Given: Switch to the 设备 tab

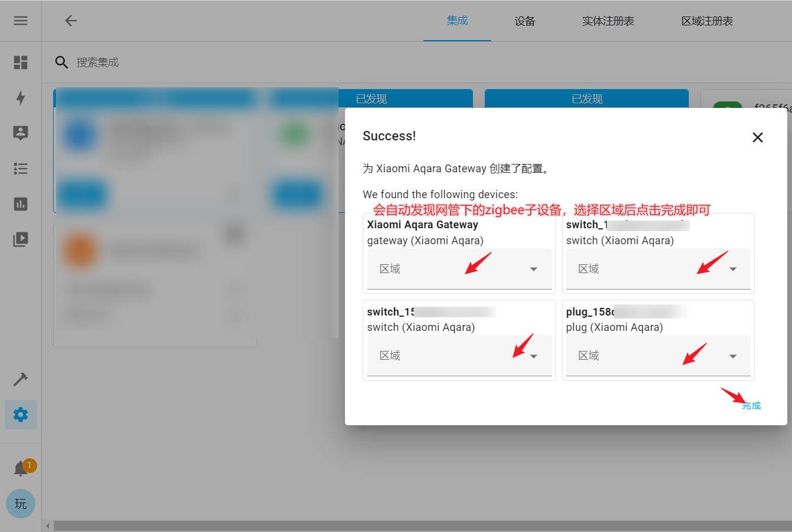Looking at the screenshot, I should pos(525,21).
